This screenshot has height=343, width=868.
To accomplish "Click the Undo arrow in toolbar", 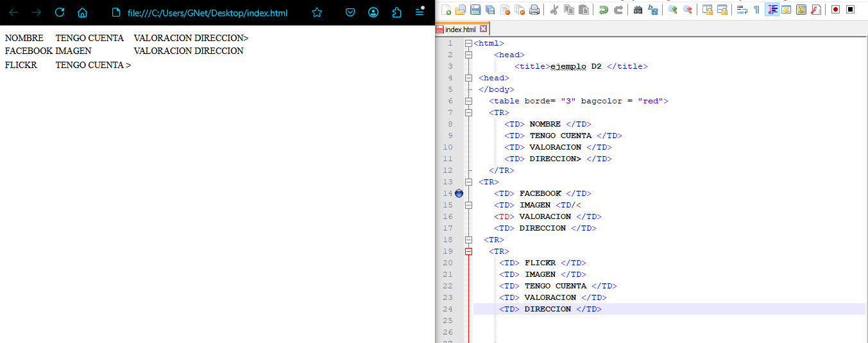I will pyautogui.click(x=603, y=10).
